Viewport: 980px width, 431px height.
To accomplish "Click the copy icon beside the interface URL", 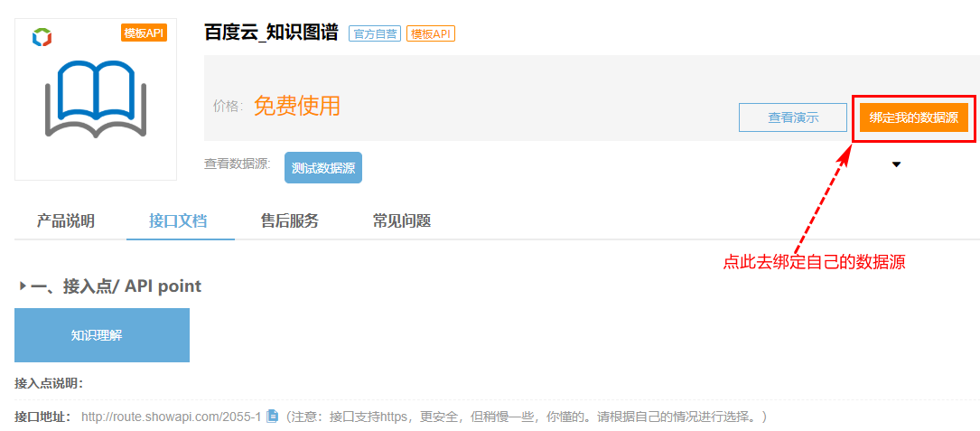I will [x=272, y=417].
